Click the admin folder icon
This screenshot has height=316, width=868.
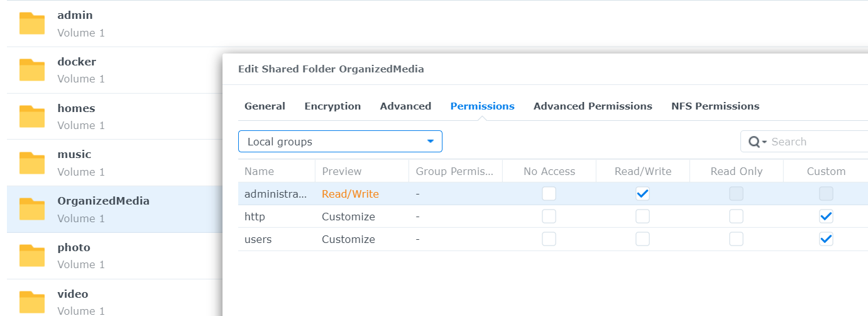tap(32, 23)
